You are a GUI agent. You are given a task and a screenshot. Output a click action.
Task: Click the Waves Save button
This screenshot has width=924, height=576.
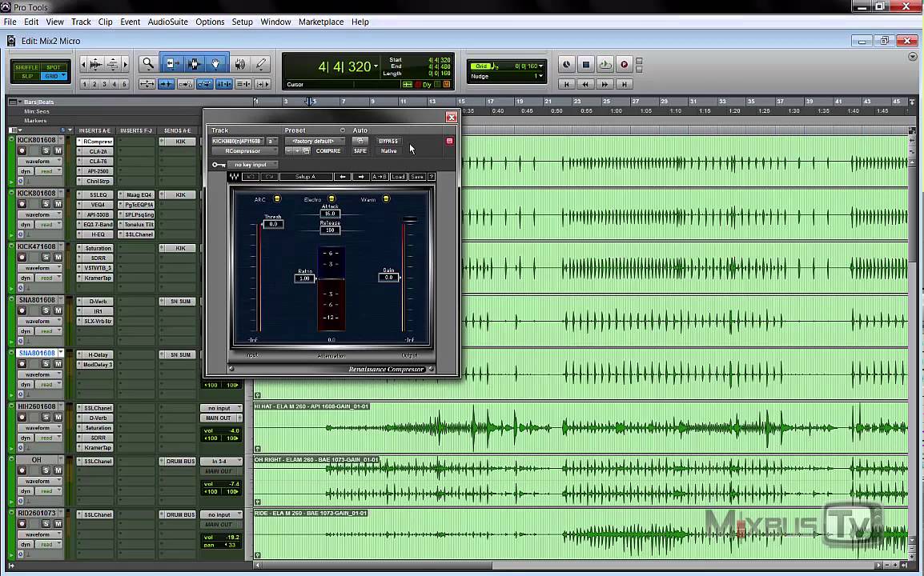417,177
